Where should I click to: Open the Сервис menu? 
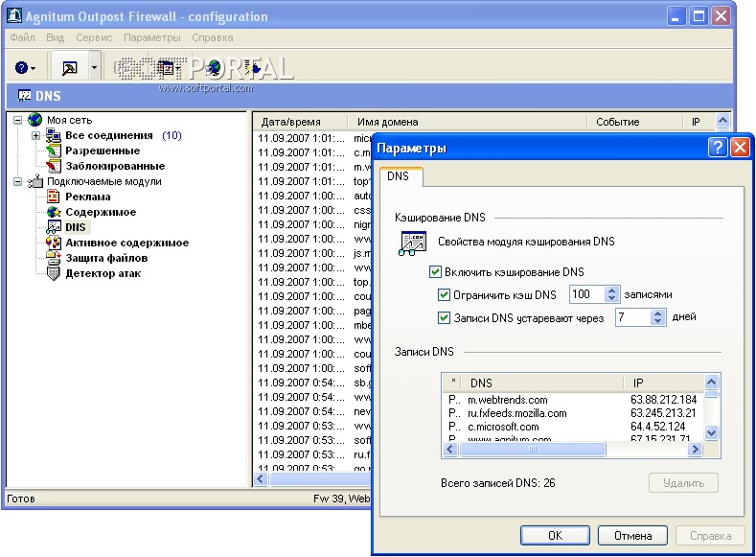pos(94,37)
